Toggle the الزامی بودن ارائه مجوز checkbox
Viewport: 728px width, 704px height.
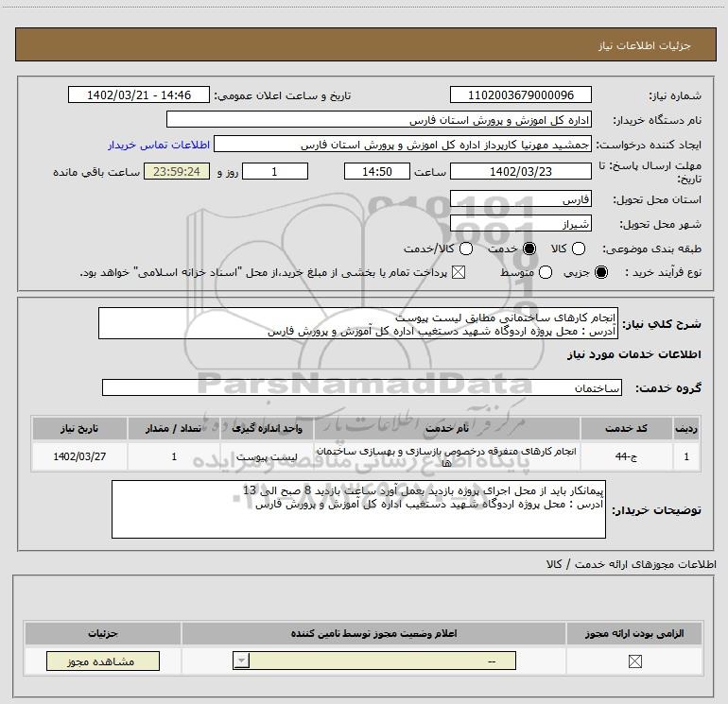(x=634, y=661)
